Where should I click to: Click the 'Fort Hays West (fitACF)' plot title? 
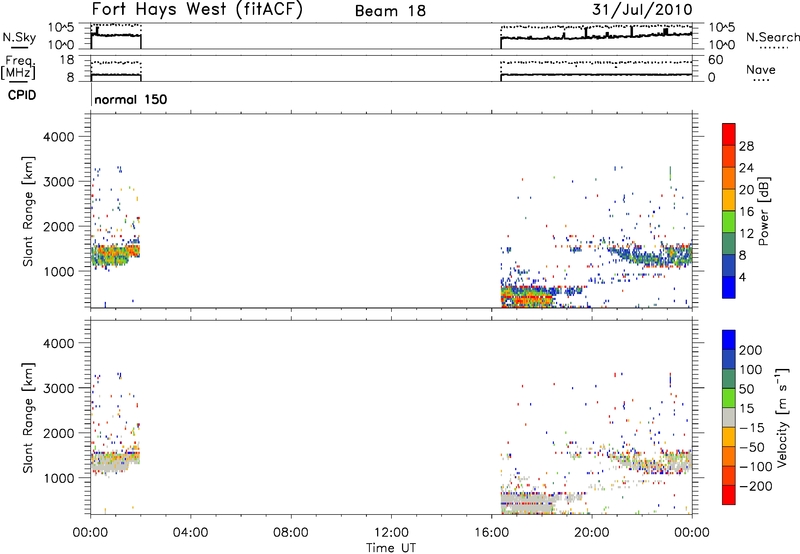[197, 10]
